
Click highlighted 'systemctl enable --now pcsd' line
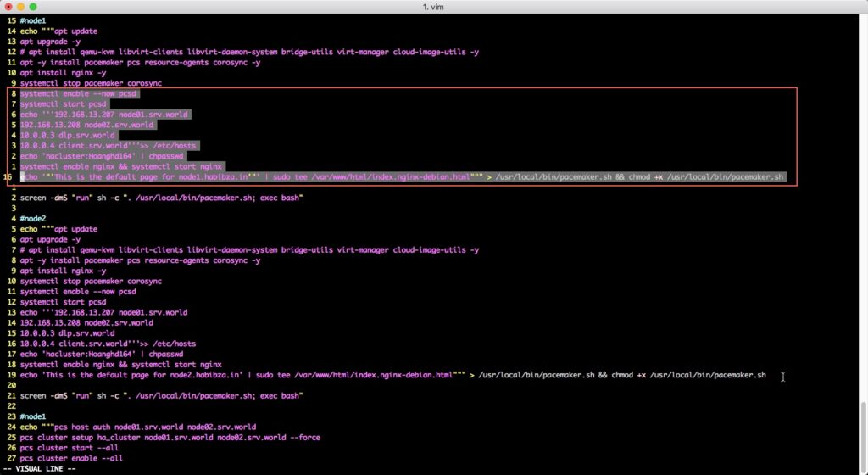pos(78,93)
